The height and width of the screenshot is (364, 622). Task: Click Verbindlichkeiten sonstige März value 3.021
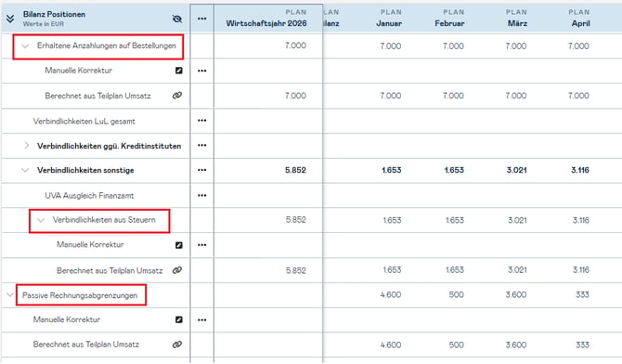point(516,170)
